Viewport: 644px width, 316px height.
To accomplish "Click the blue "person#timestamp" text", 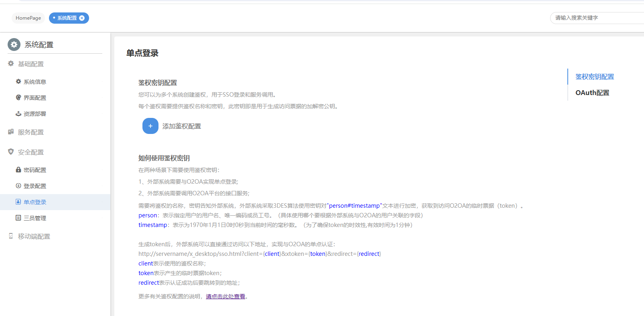I will click(354, 206).
